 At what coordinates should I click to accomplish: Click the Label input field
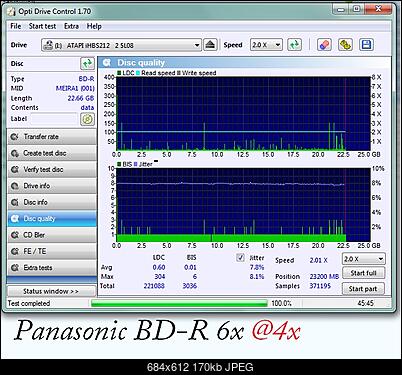pyautogui.click(x=54, y=119)
